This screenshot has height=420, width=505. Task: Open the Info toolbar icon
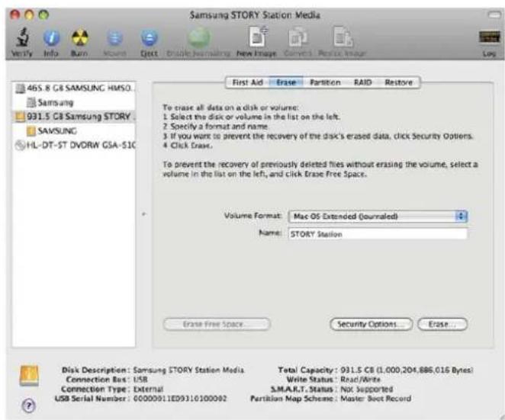coord(51,38)
